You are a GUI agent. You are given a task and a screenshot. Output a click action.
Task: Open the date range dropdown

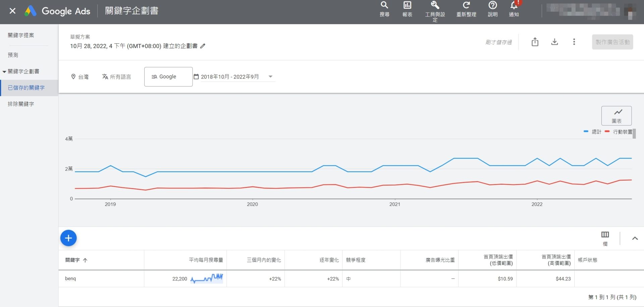[270, 77]
